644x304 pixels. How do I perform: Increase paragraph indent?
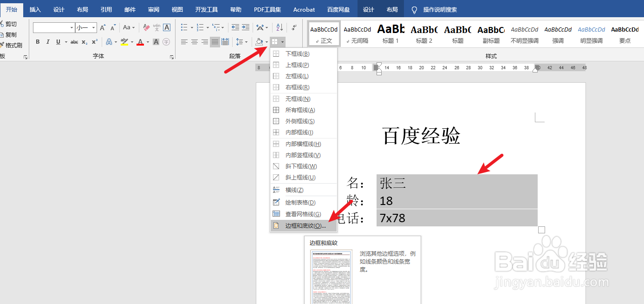(x=246, y=28)
